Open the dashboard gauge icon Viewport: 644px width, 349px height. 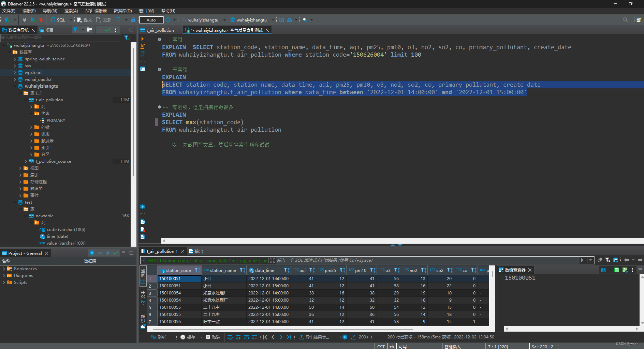[x=281, y=20]
